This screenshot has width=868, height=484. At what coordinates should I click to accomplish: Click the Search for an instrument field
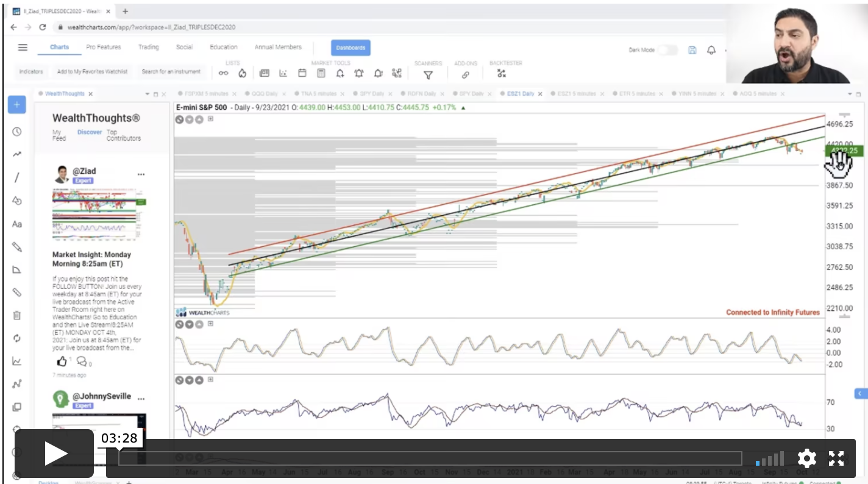click(x=171, y=72)
